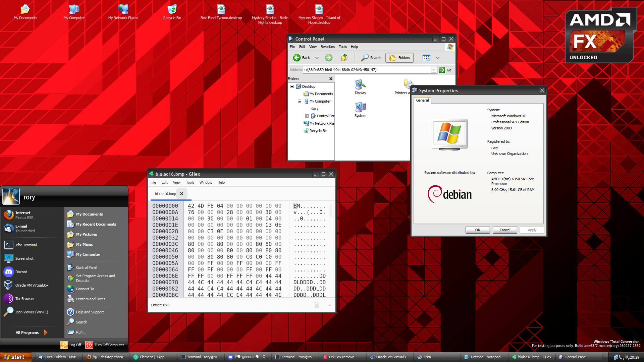Click Turn Off Computer power icon

tap(89, 345)
